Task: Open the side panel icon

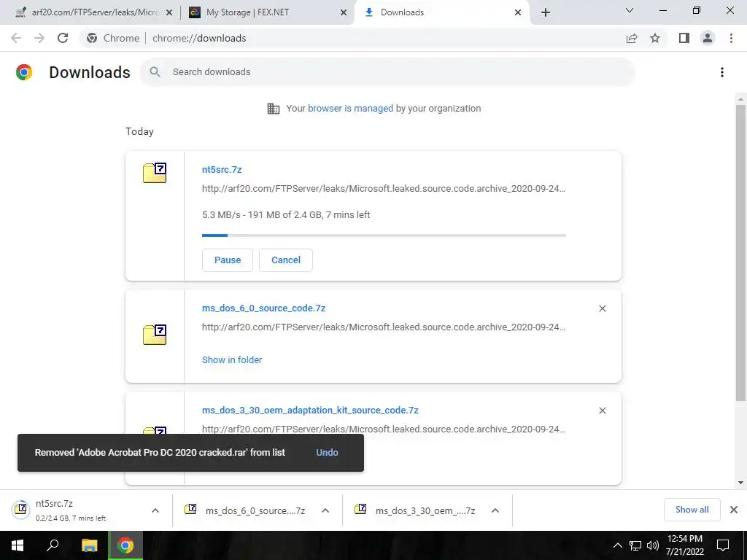Action: pos(684,38)
